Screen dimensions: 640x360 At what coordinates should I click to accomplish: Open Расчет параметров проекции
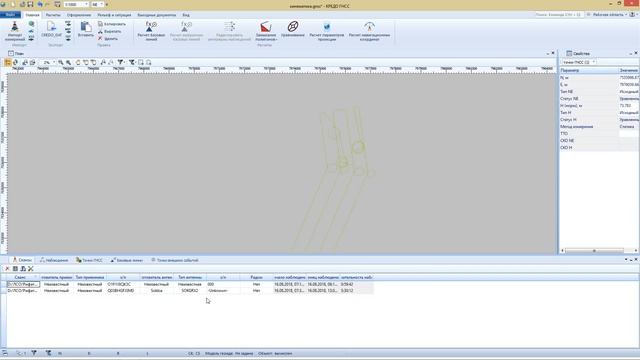(327, 31)
